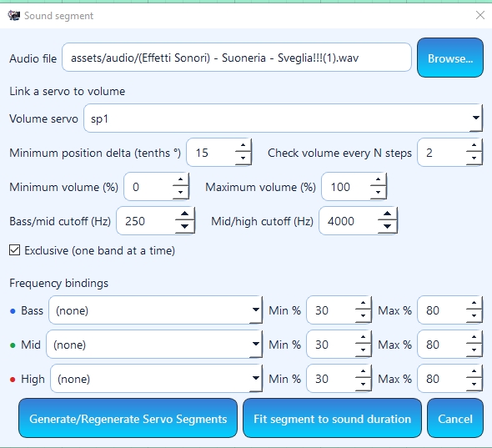Click Generate/Regenerate Servo Segments button
492x448 pixels.
[x=128, y=418]
